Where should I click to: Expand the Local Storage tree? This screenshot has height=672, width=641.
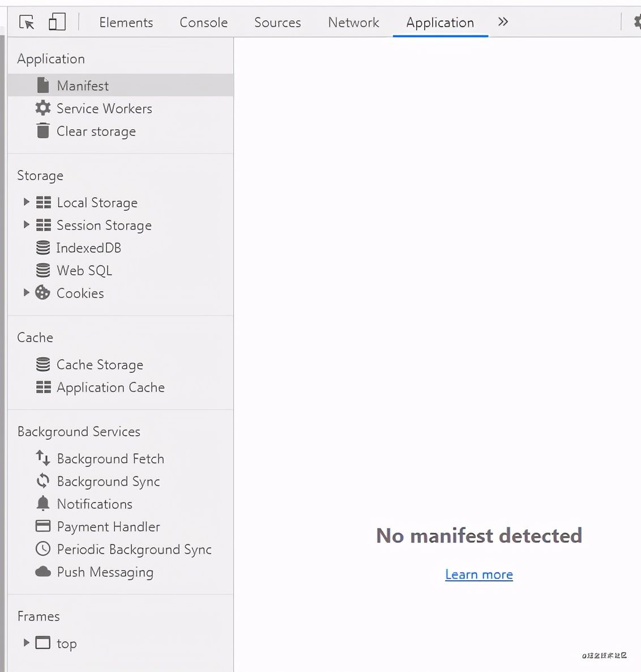click(x=26, y=202)
